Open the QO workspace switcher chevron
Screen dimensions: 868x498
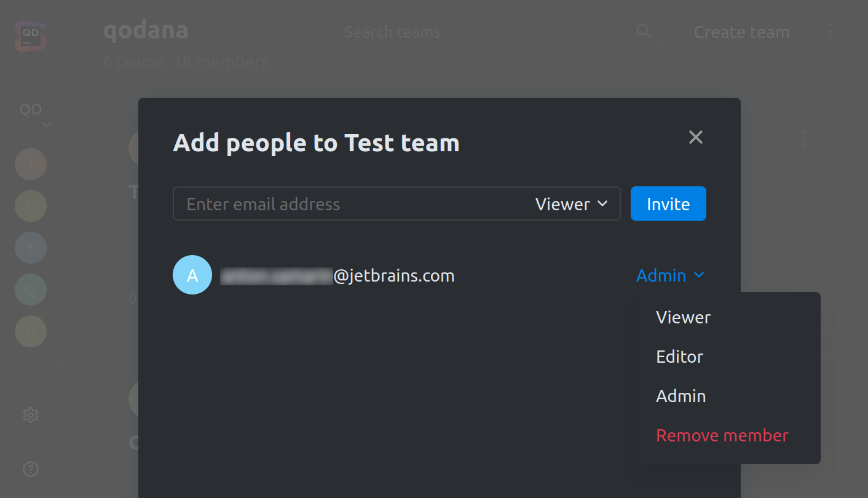coord(47,124)
